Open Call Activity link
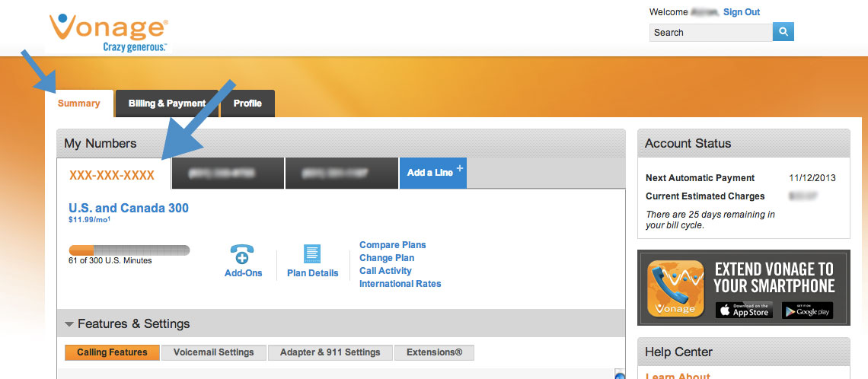 click(x=385, y=271)
